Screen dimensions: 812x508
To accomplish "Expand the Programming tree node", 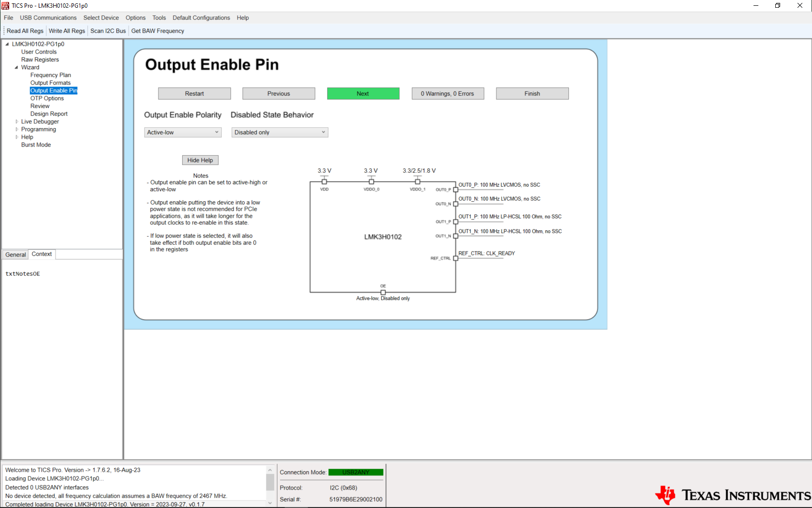I will (16, 129).
